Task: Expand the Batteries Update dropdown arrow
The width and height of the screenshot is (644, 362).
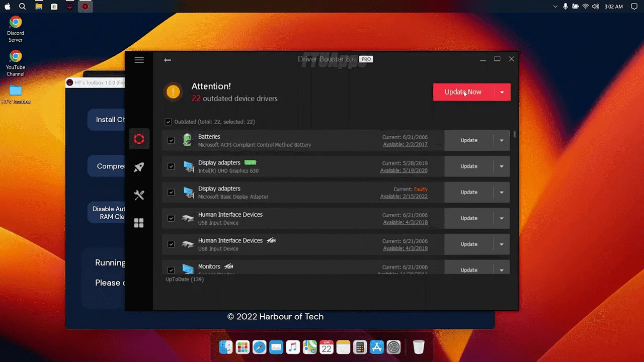Action: click(x=502, y=140)
